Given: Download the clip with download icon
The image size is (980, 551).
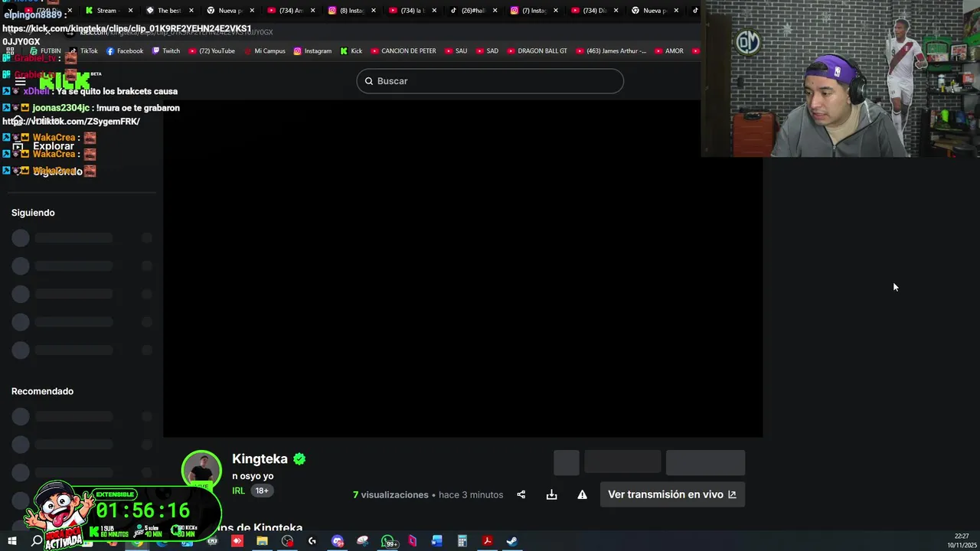Looking at the screenshot, I should tap(551, 494).
